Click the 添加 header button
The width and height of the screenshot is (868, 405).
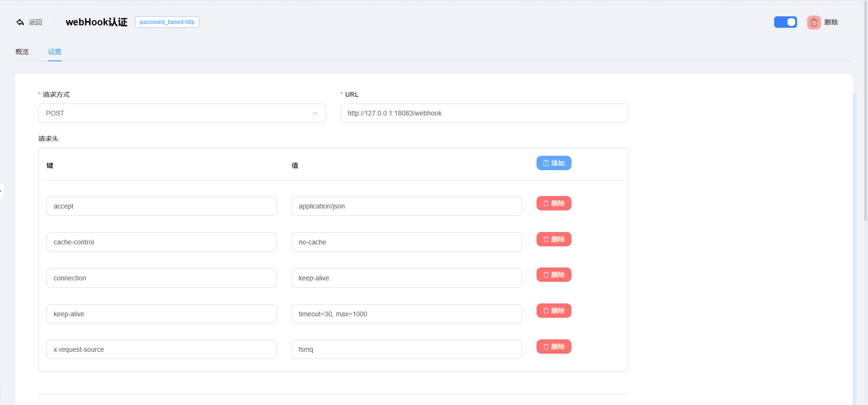click(x=554, y=163)
